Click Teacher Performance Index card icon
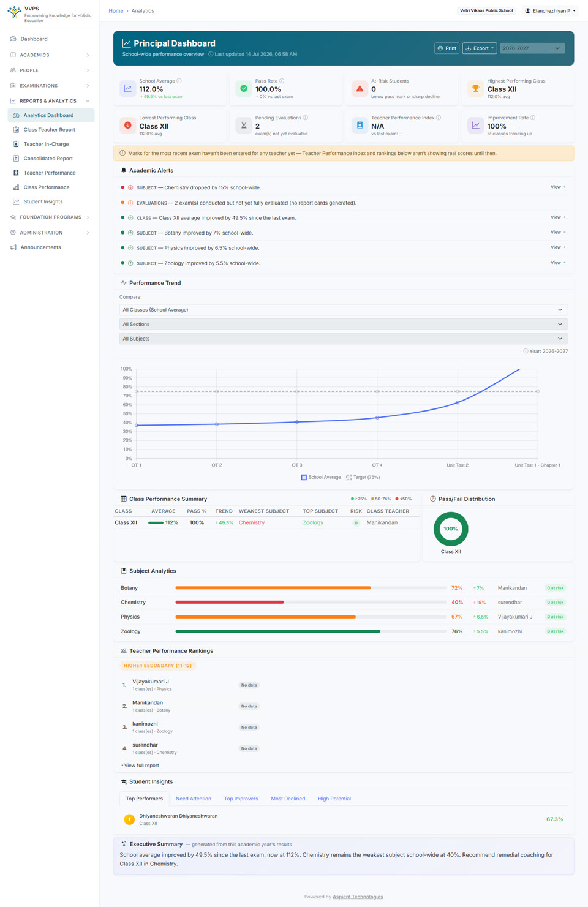 pyautogui.click(x=360, y=126)
